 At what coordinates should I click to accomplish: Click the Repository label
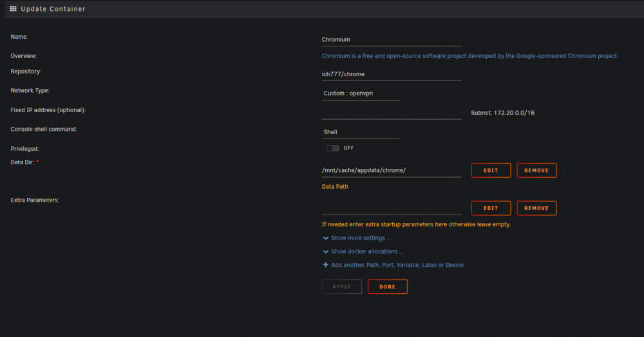(x=26, y=72)
